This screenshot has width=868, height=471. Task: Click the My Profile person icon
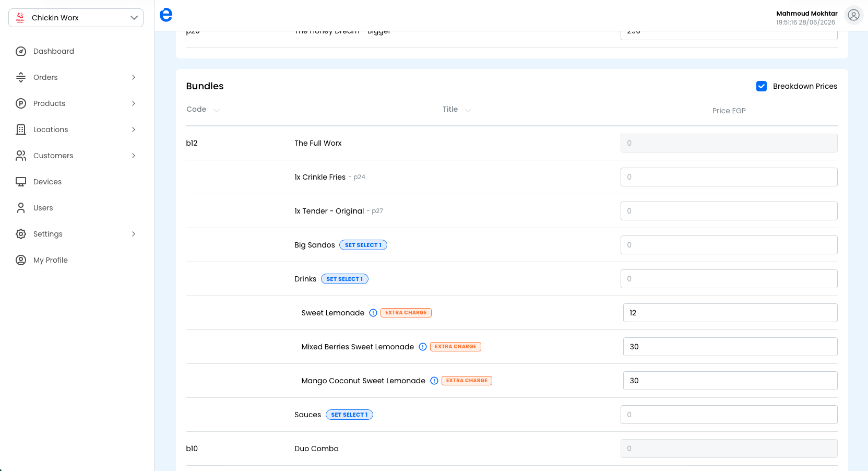point(21,260)
